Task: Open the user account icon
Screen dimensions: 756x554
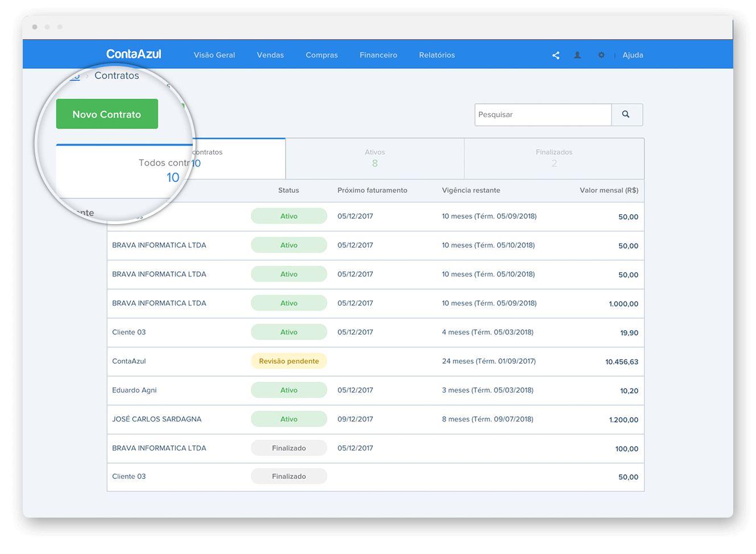Action: 577,55
